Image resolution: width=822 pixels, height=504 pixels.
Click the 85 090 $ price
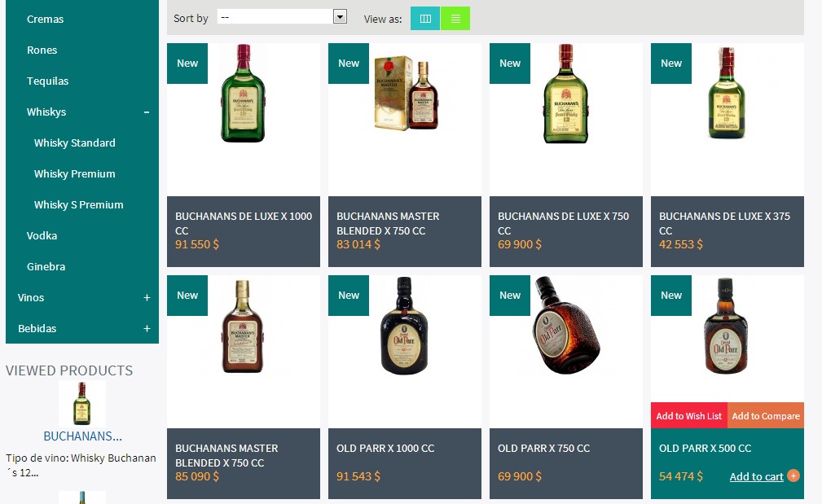click(x=197, y=476)
